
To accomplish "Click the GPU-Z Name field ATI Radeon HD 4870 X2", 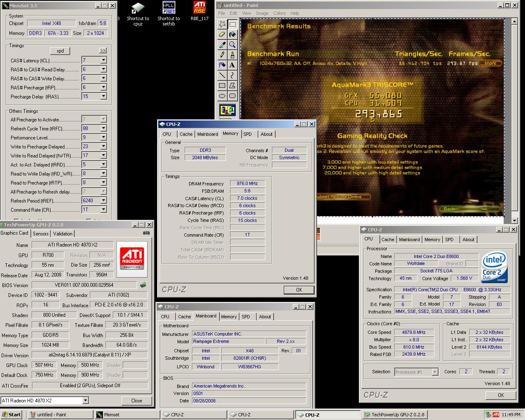I will 73,245.
